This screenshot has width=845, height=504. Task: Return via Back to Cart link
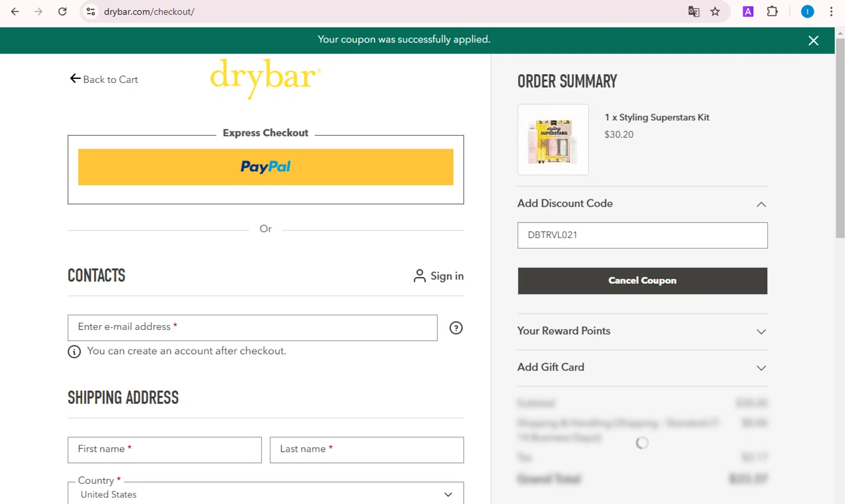pos(104,79)
